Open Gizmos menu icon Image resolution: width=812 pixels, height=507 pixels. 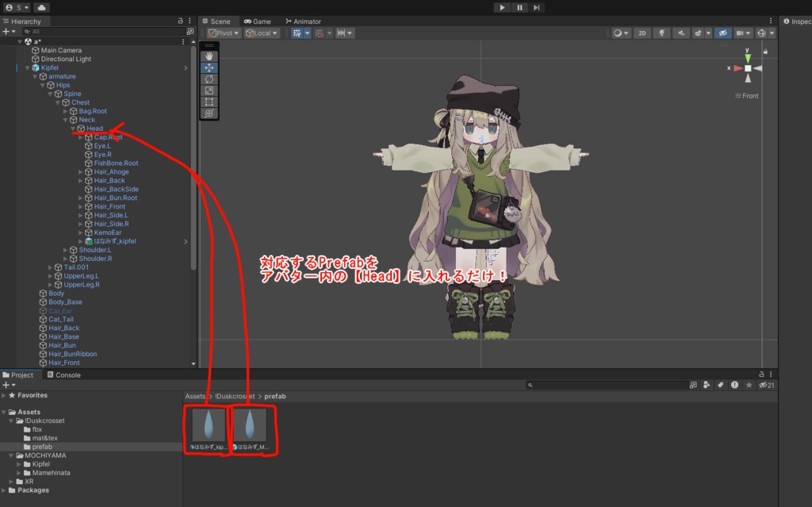761,33
